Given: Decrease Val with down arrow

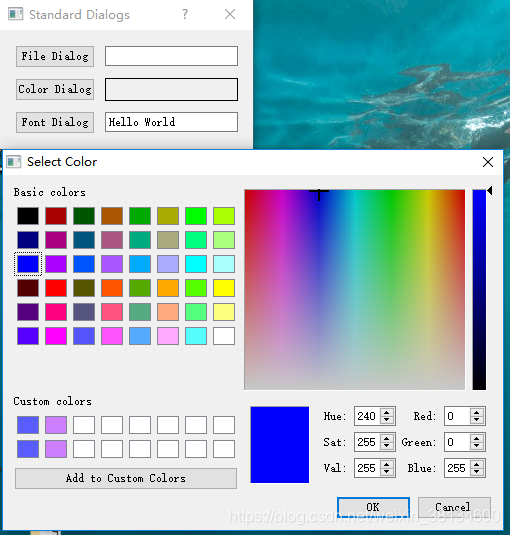Looking at the screenshot, I should pyautogui.click(x=387, y=472).
